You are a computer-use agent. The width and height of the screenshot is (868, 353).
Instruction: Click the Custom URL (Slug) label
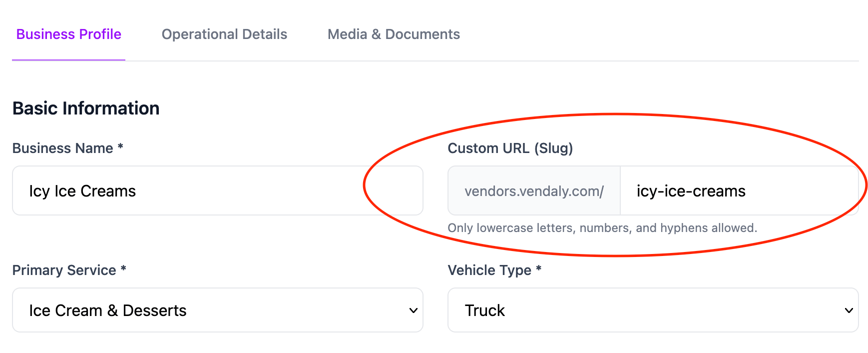click(510, 148)
